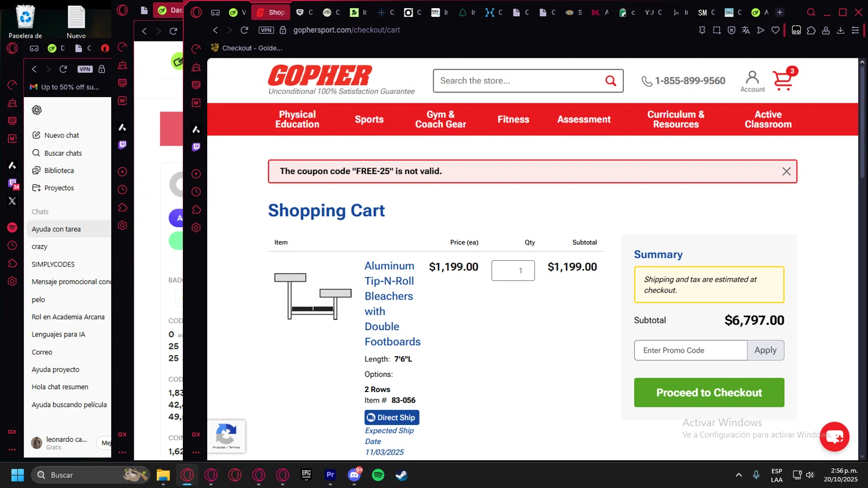The height and width of the screenshot is (488, 868).
Task: Open the Account icon on Gopher header
Action: coord(752,81)
